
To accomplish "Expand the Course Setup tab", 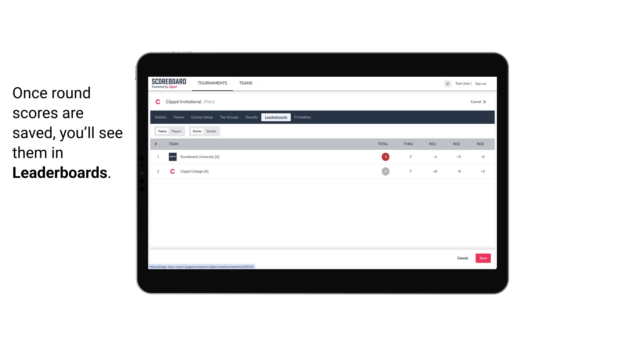I will pyautogui.click(x=202, y=117).
